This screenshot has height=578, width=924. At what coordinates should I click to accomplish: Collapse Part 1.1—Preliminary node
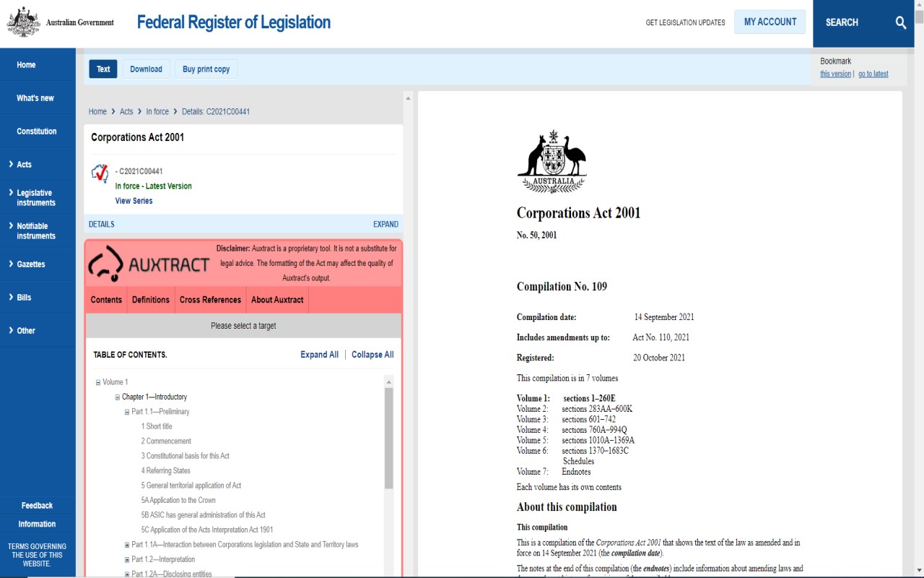(127, 412)
